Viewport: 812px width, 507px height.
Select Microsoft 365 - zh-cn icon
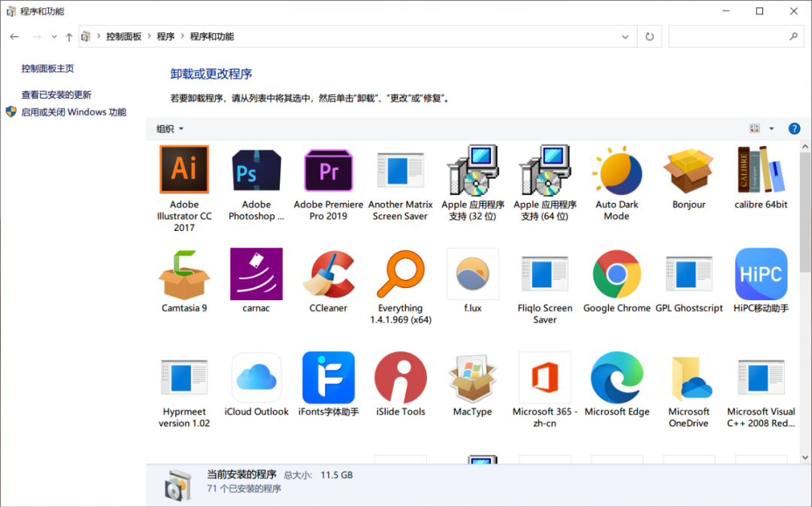pyautogui.click(x=545, y=378)
